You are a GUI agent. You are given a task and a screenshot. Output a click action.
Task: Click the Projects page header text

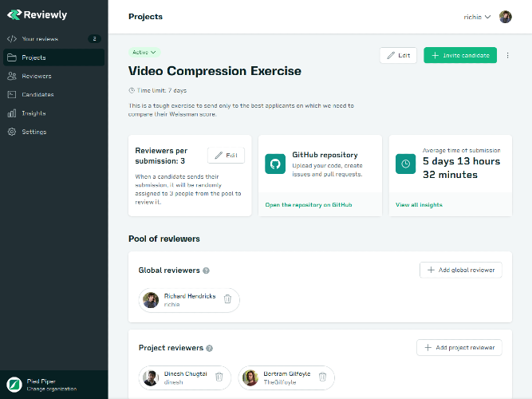click(x=145, y=17)
